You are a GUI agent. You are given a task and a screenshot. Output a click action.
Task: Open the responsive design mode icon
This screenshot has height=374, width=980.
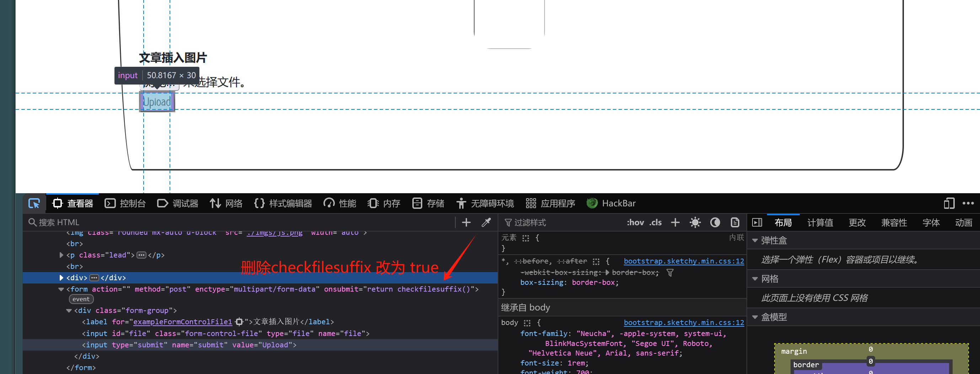click(x=949, y=204)
